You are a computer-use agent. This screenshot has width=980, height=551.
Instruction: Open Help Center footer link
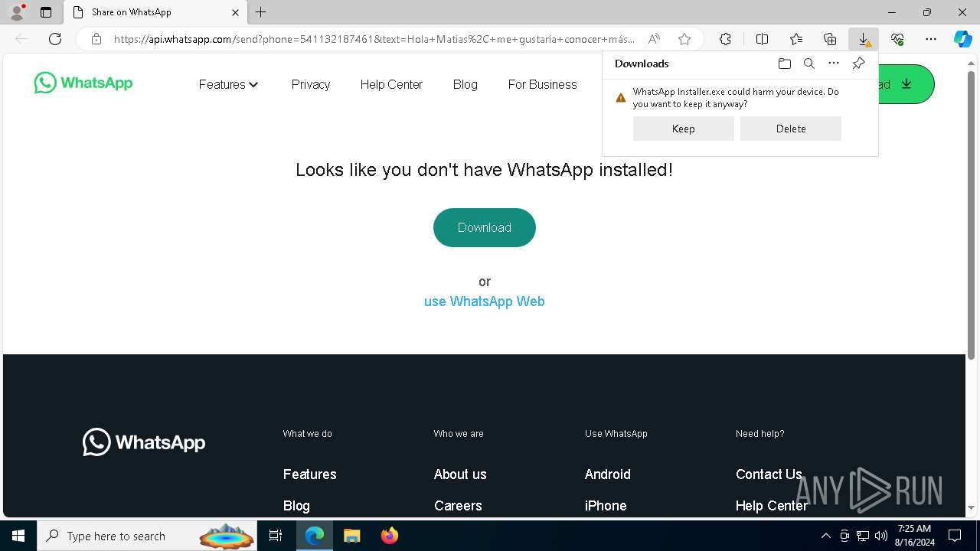coord(772,506)
